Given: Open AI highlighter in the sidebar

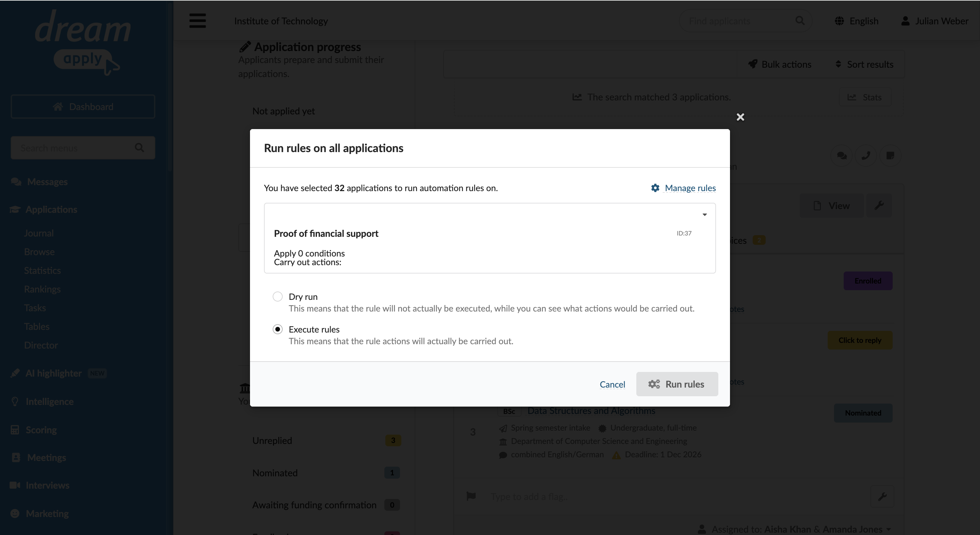Looking at the screenshot, I should pos(53,373).
